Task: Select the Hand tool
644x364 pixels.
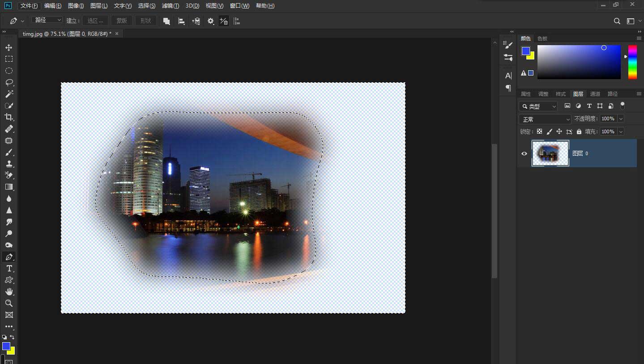Action: tap(9, 292)
